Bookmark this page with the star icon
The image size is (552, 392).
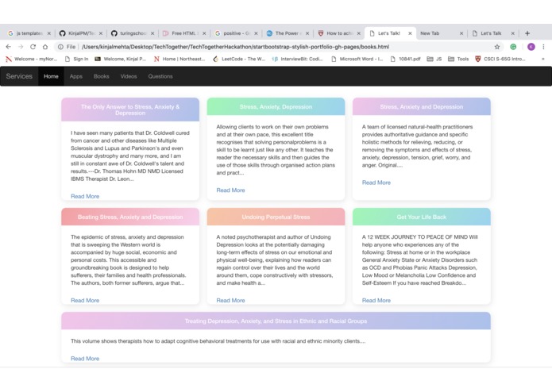pyautogui.click(x=497, y=47)
